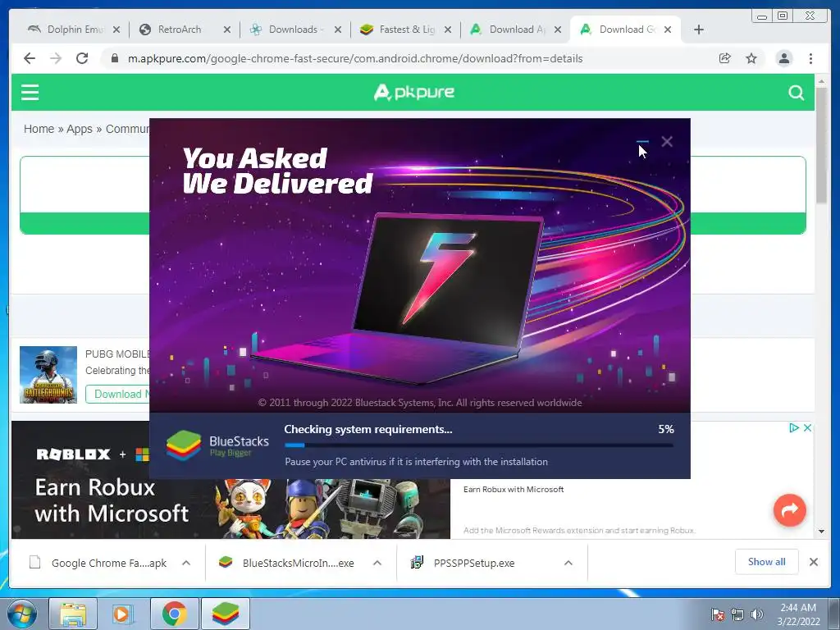The width and height of the screenshot is (840, 630).
Task: Close the Dolphin Emulator tab
Action: [x=116, y=30]
